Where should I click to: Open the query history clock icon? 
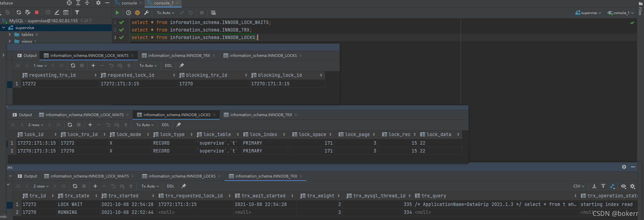pos(129,13)
